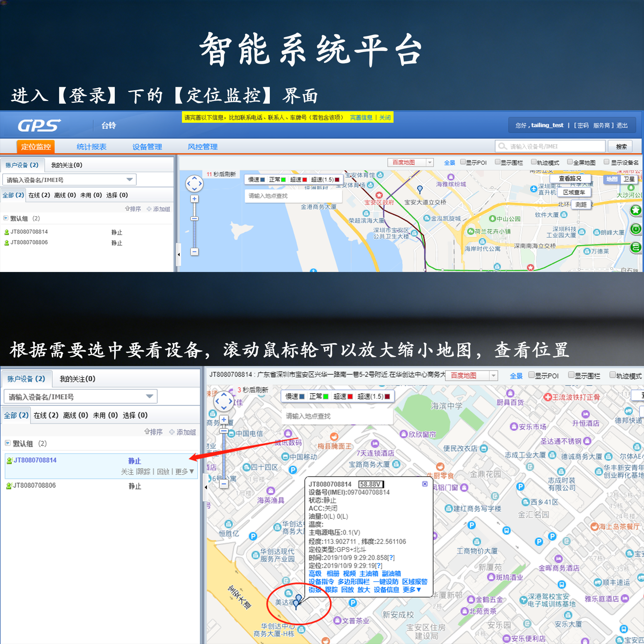Enable 全屏地图 checkbox
The width and height of the screenshot is (644, 644).
pos(570,162)
